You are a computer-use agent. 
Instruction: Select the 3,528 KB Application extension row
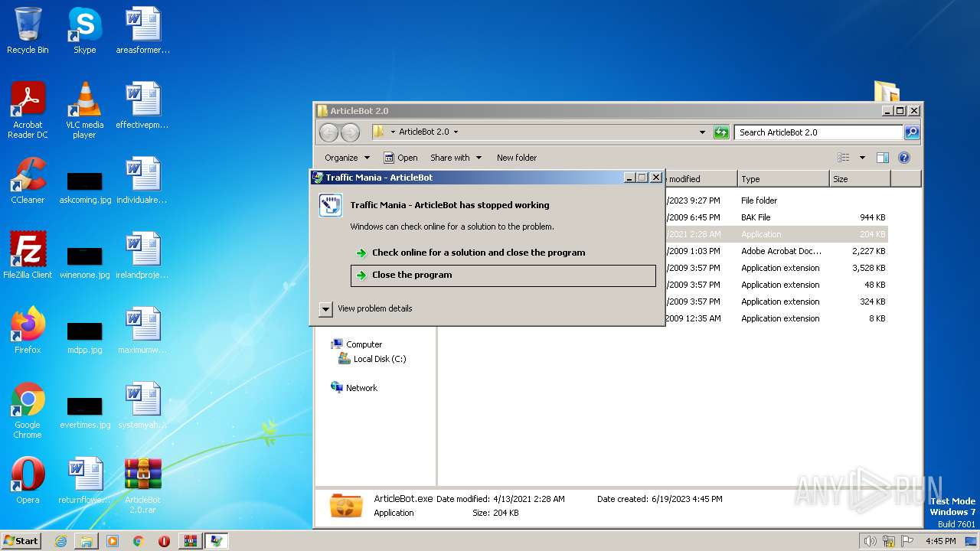point(777,268)
